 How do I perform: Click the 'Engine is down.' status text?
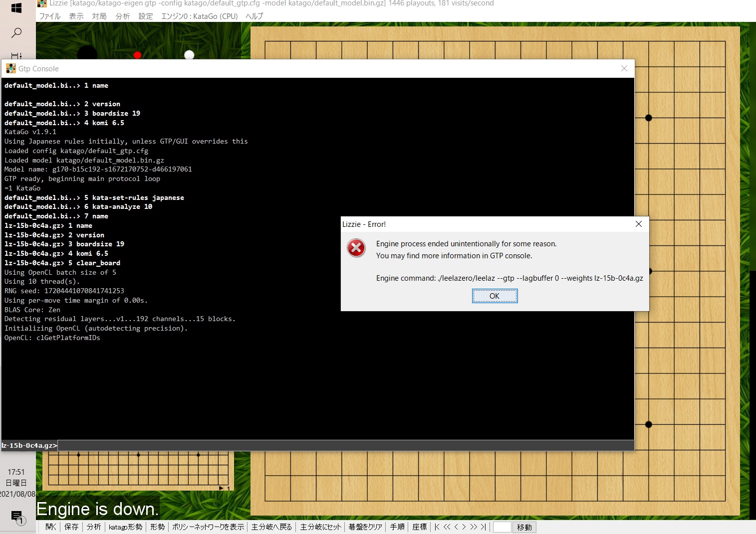(97, 509)
